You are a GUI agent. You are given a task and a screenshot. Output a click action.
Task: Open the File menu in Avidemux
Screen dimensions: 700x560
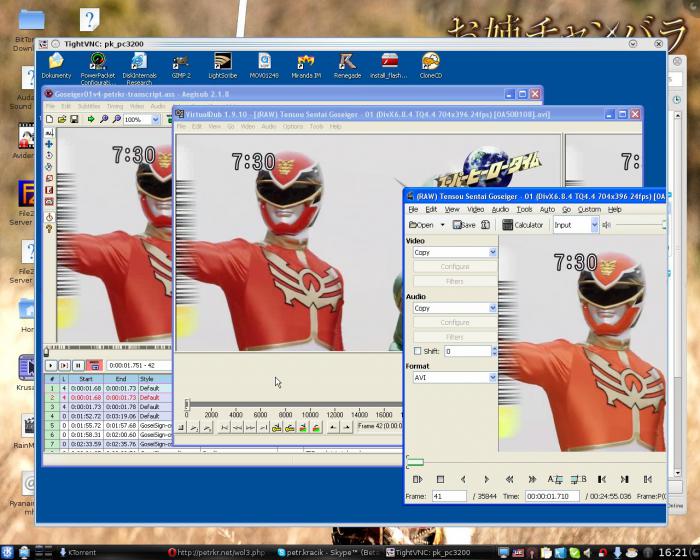pos(413,209)
